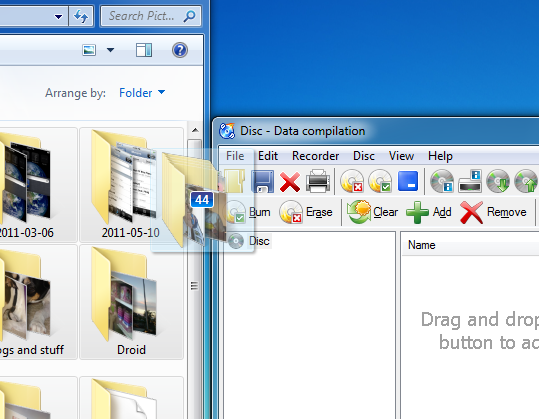Open the Recorder menu
Viewport: 539px width, 419px height.
coord(316,156)
